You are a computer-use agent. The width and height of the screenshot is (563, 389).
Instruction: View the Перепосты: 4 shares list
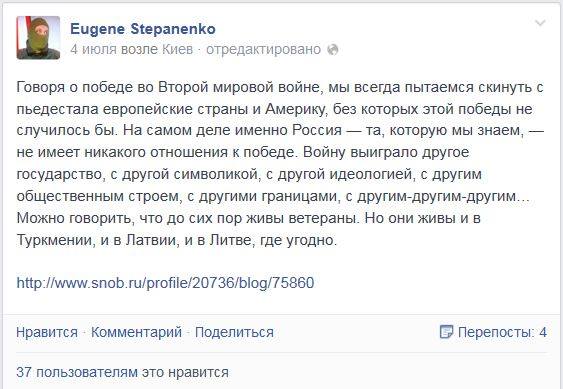[x=502, y=332]
